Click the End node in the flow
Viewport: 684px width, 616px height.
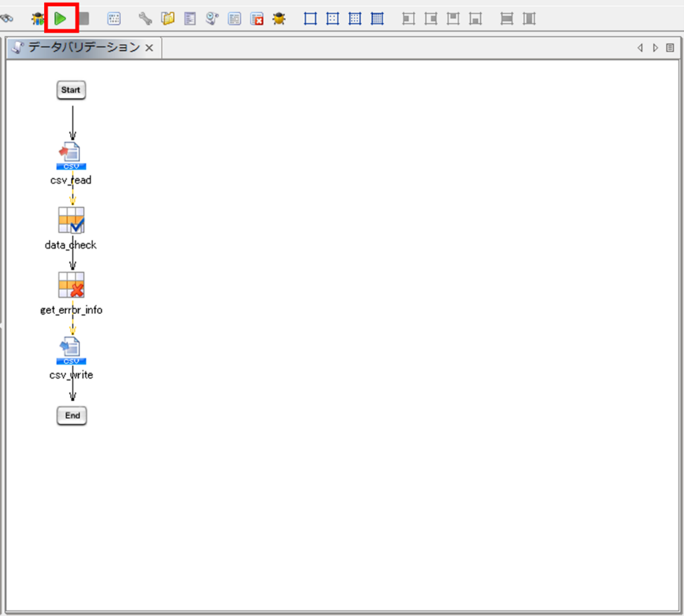point(72,415)
